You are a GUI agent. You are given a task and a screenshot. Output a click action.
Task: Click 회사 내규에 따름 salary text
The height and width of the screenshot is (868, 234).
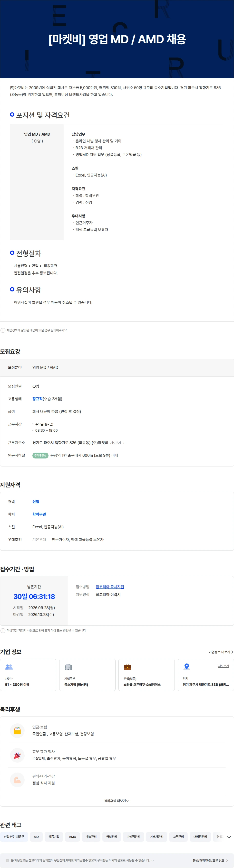57,412
